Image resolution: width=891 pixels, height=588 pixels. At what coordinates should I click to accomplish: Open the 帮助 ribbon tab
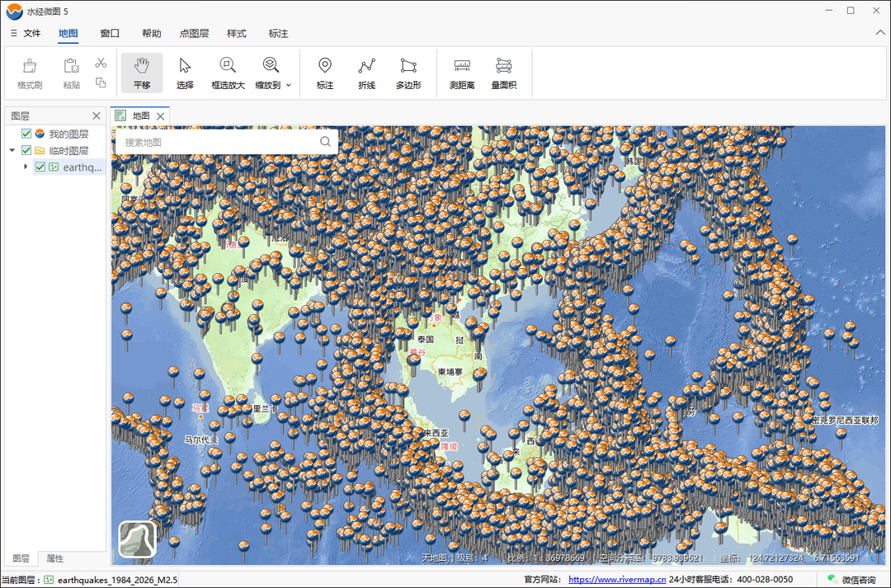point(151,34)
